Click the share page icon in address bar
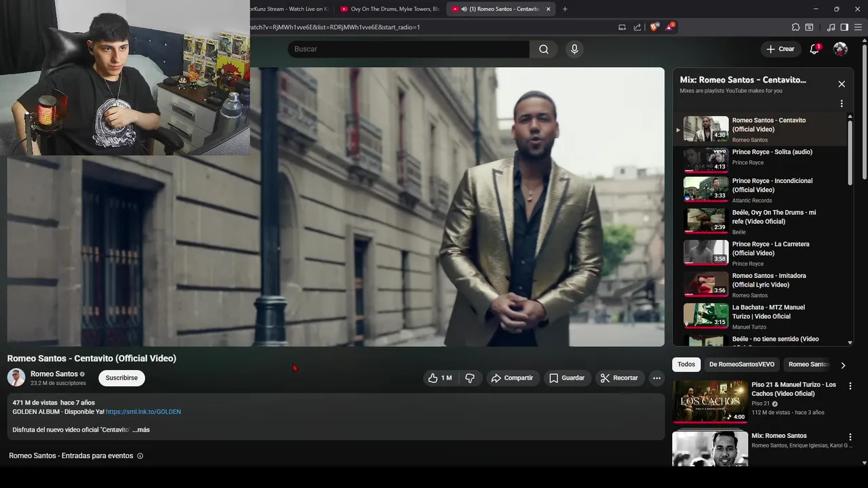 pos(637,27)
